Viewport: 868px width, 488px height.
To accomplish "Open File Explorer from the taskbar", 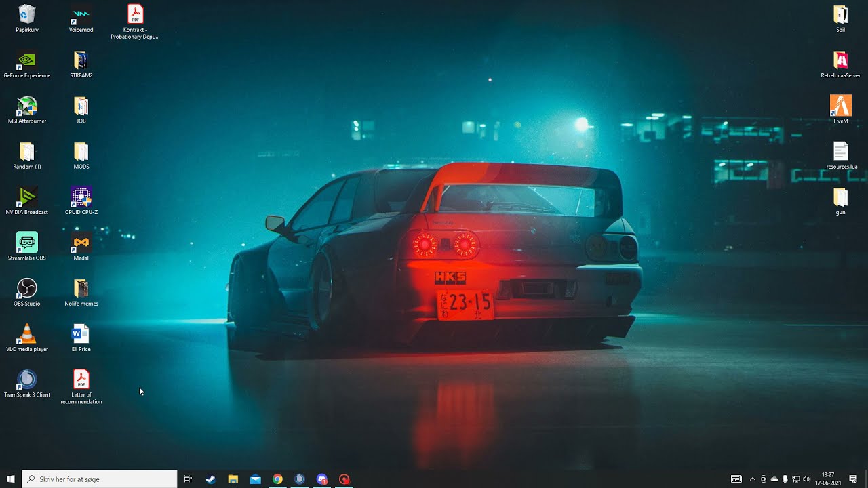I will [x=233, y=479].
